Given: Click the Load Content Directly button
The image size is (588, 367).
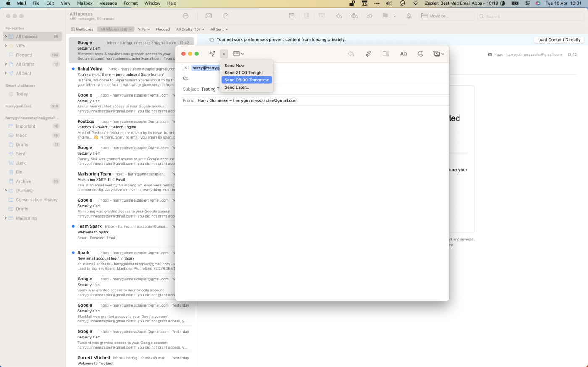Looking at the screenshot, I should tap(559, 39).
